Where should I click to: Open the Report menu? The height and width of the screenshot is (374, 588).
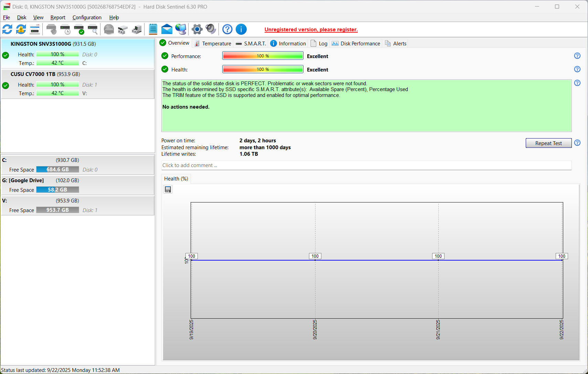[58, 18]
